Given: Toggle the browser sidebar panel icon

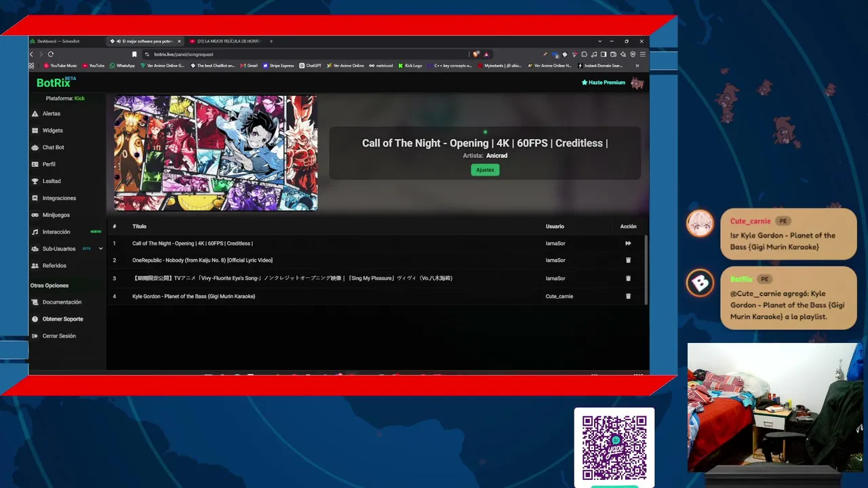Looking at the screenshot, I should pos(604,54).
